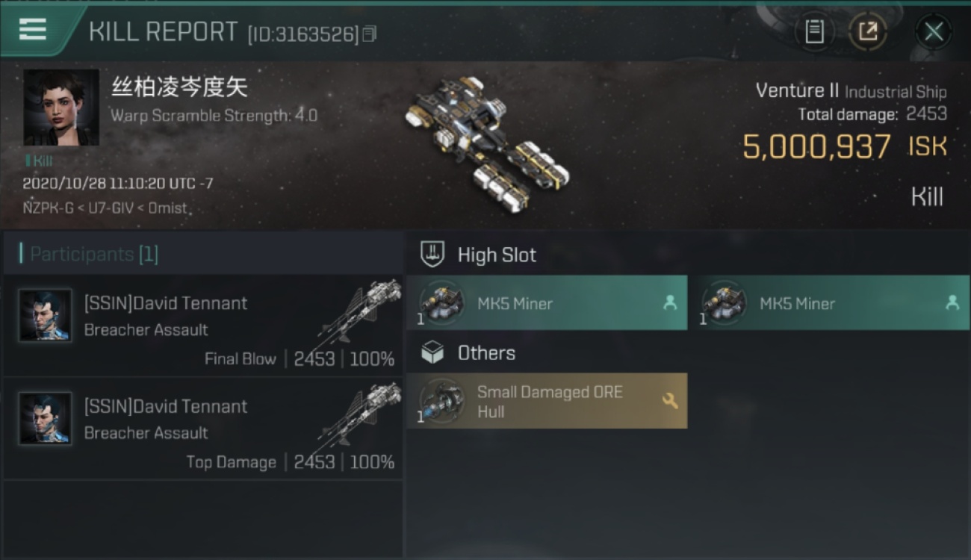Select the first MK5 Miner module
This screenshot has height=560, width=971.
pos(547,302)
